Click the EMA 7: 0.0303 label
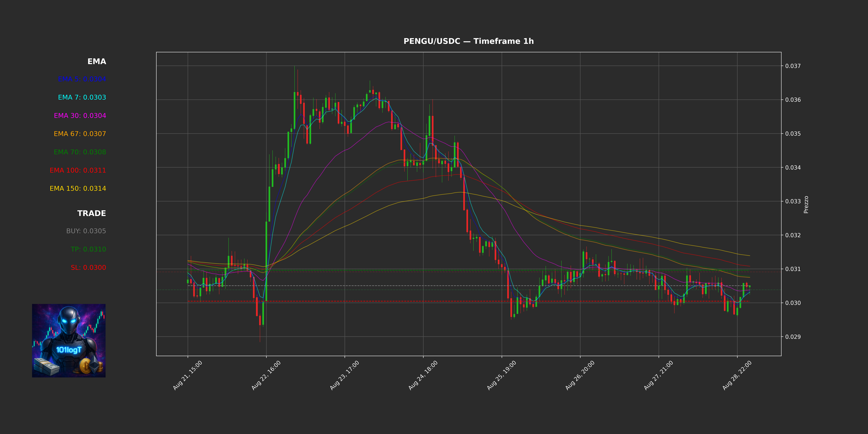This screenshot has height=434, width=868. (x=82, y=97)
